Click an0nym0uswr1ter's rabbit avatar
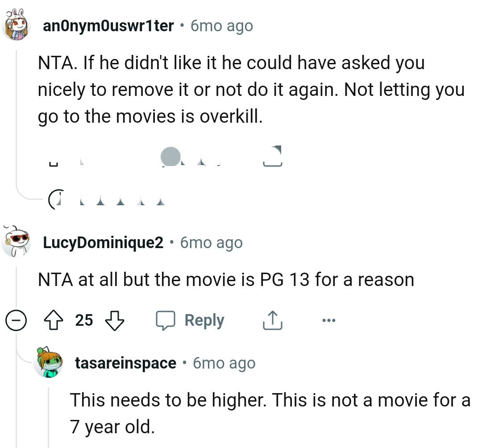This screenshot has height=448, width=482. (17, 25)
